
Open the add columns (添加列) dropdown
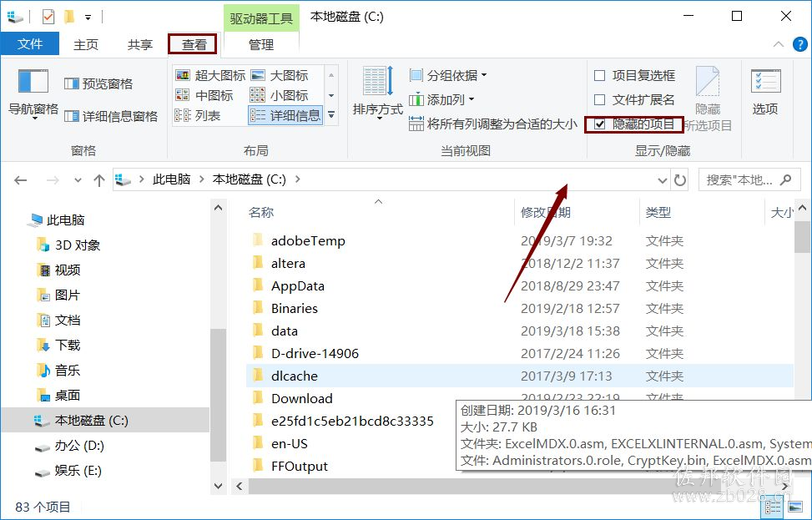point(441,99)
